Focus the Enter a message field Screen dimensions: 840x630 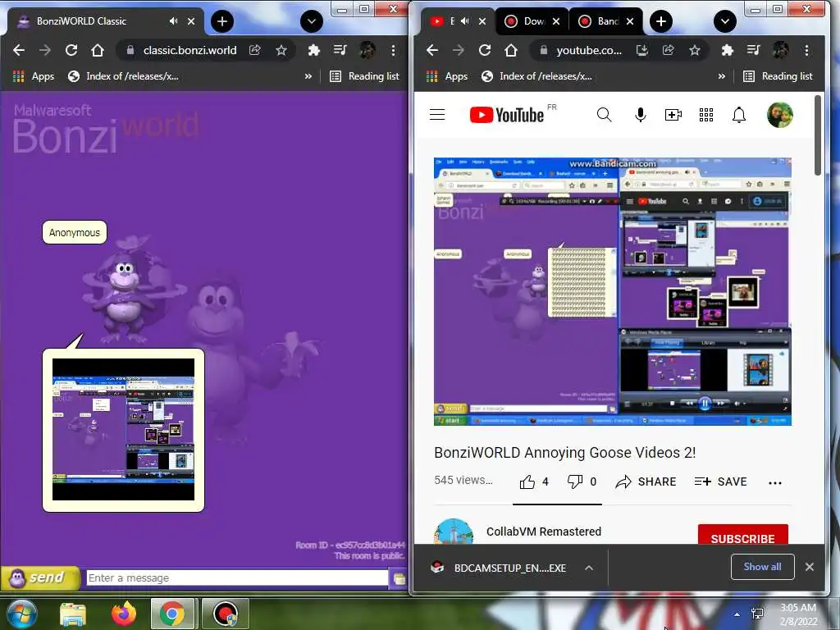click(x=237, y=578)
